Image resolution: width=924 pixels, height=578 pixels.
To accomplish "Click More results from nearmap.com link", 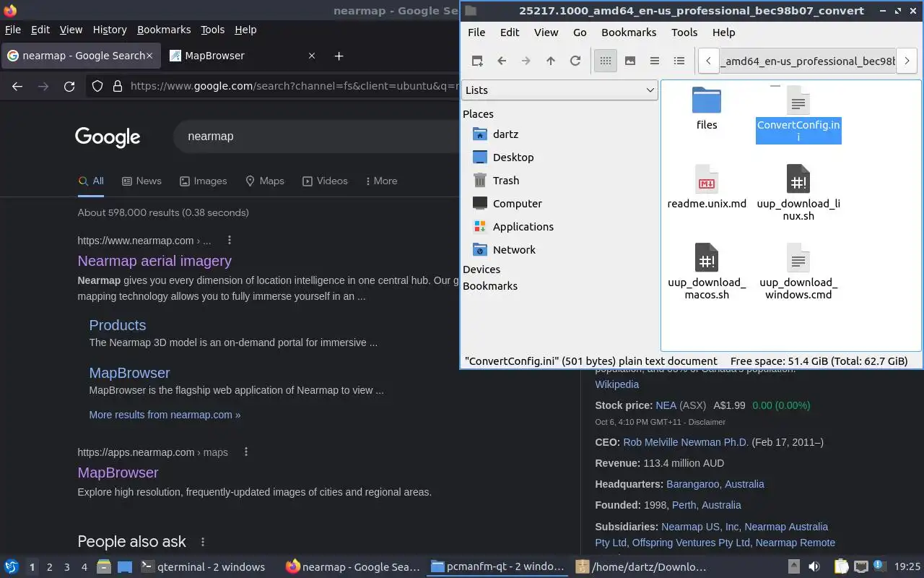I will [x=165, y=415].
